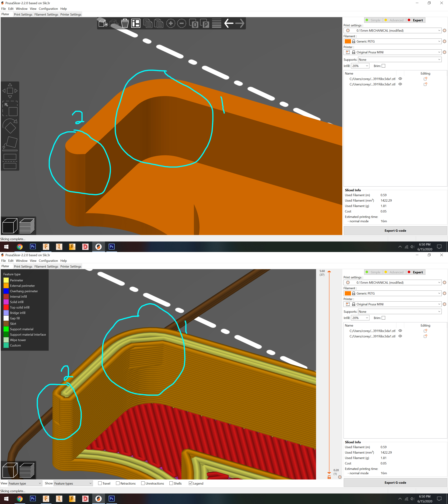Open Print Settings tab in the 3D editor window

(x=23, y=14)
